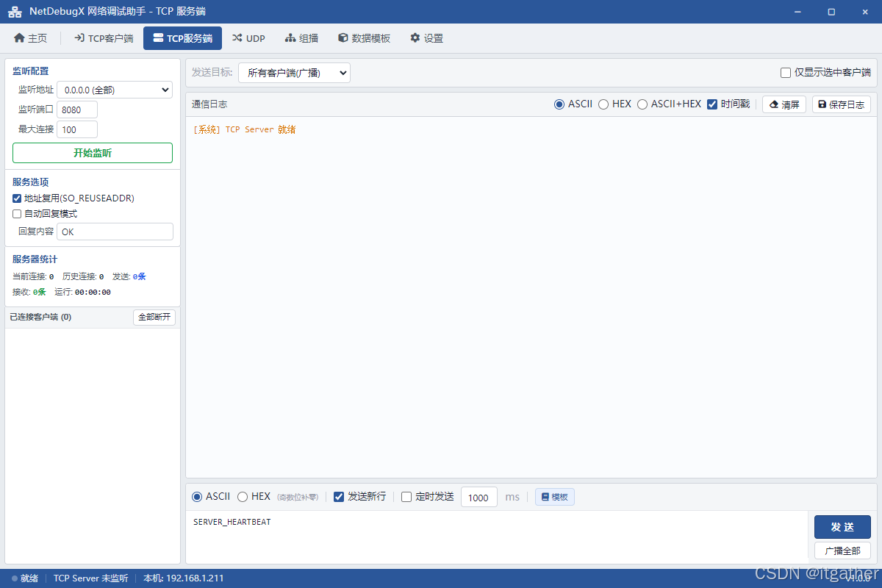Click the 广播全部 button
Screen dimensions: 882x588
coord(842,551)
